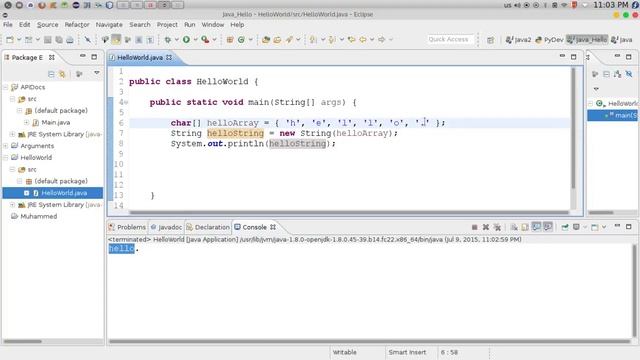Remove All Terminated Launches in Console
This screenshot has height=360, width=640.
coord(497,227)
